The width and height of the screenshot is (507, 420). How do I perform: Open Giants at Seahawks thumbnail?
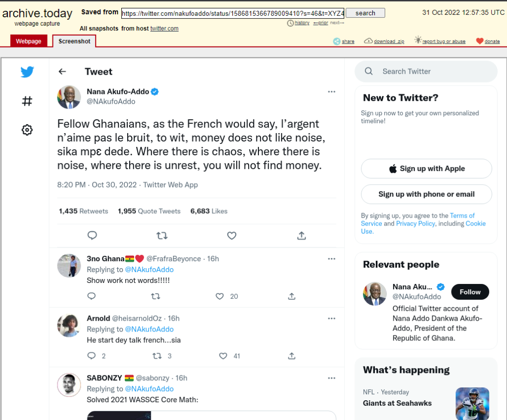[x=472, y=403]
